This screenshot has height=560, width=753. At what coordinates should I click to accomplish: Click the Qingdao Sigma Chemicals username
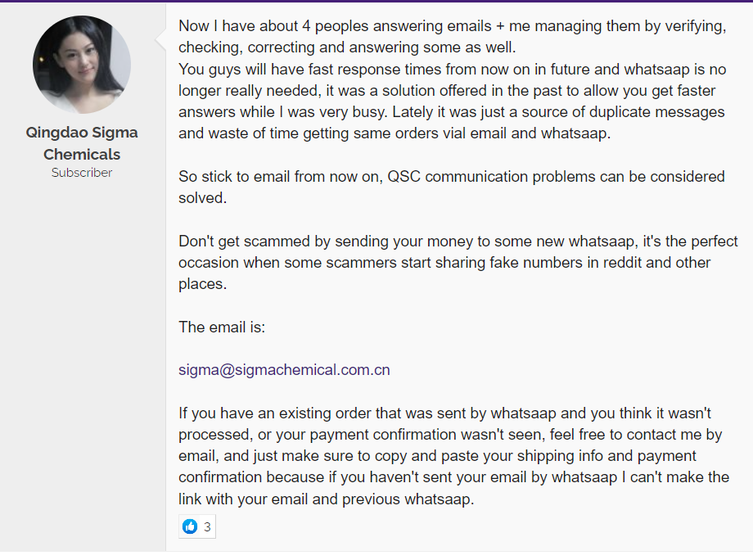tap(82, 143)
